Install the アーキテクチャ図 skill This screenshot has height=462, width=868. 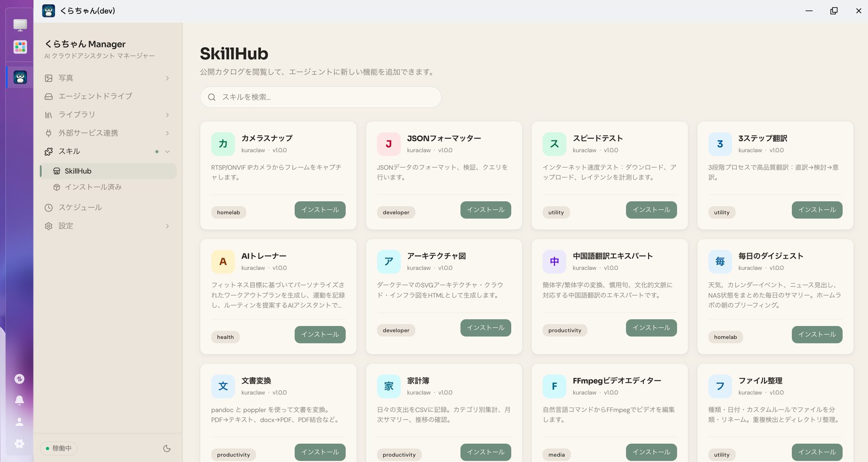[x=486, y=328]
